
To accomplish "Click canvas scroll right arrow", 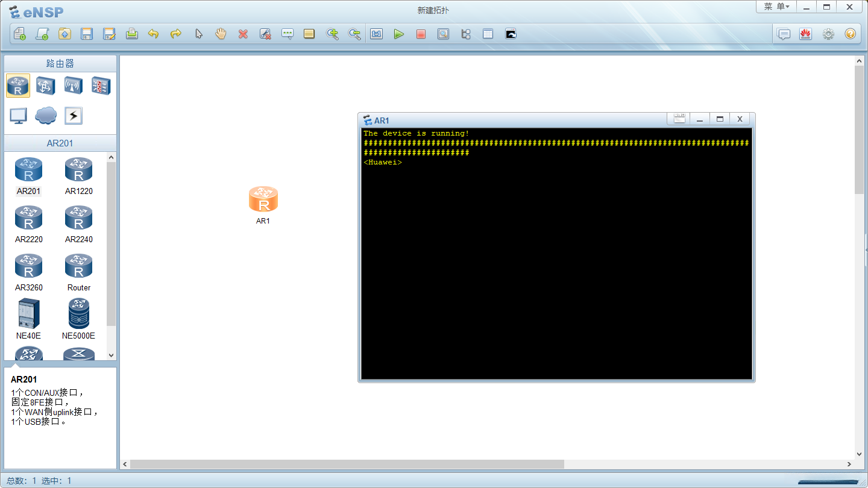I will tap(849, 464).
